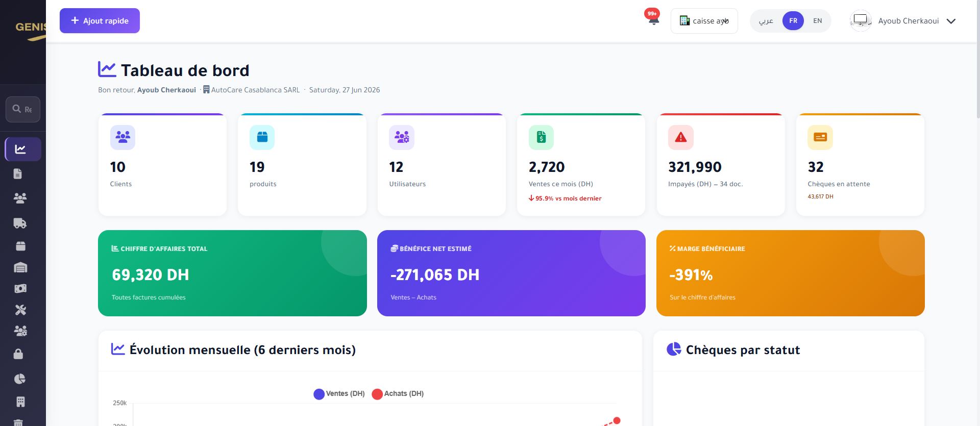Viewport: 980px width, 426px height.
Task: Click the 321,990 Impayés value
Action: click(695, 167)
